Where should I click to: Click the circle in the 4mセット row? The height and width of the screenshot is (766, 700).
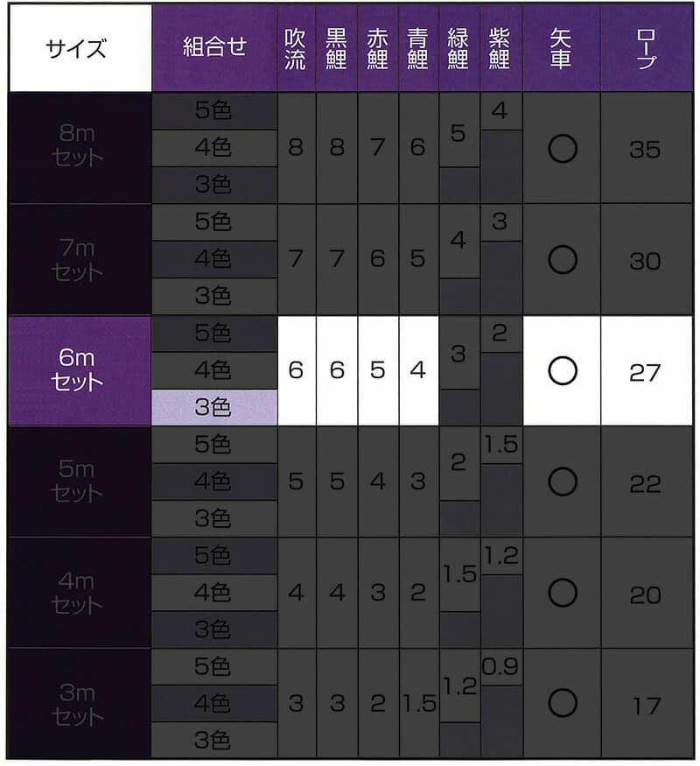tap(562, 593)
